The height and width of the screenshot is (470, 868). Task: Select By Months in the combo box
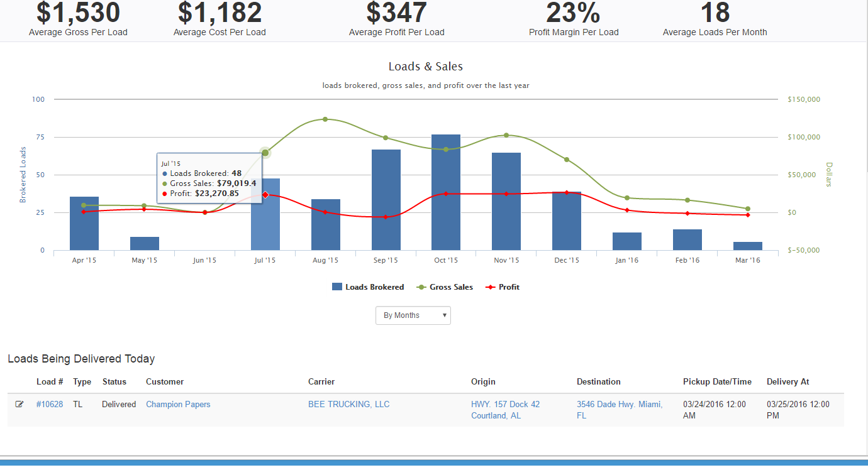coord(413,315)
